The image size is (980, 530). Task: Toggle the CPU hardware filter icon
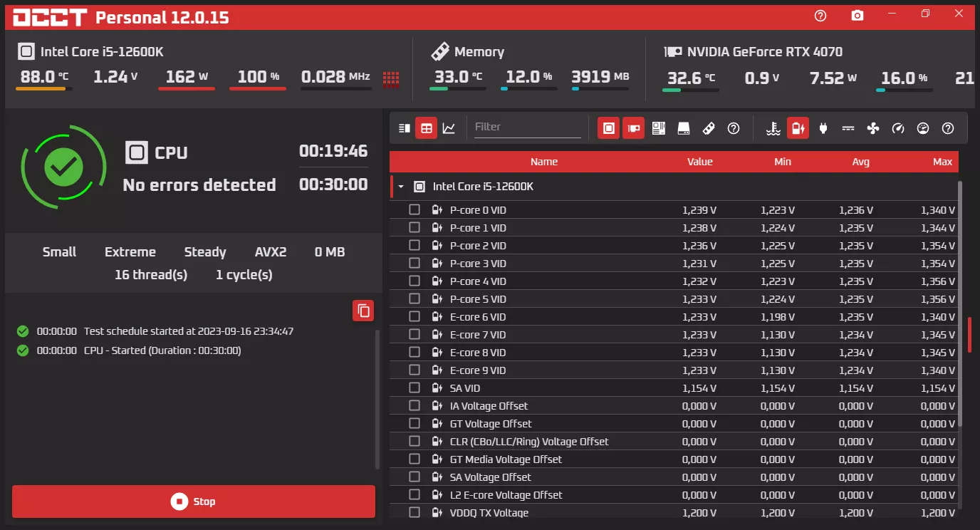point(608,128)
